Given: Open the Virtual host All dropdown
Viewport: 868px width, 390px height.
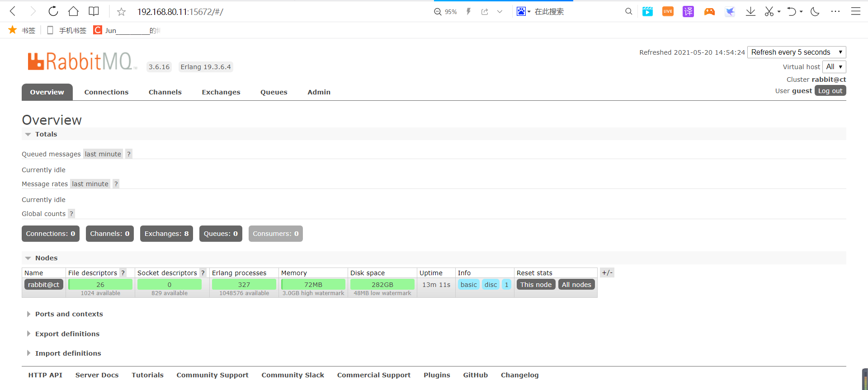Looking at the screenshot, I should [x=834, y=67].
